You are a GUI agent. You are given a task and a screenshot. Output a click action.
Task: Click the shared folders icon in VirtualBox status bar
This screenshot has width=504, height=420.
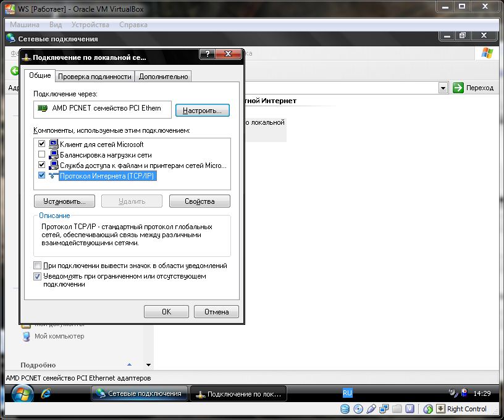coord(397,409)
